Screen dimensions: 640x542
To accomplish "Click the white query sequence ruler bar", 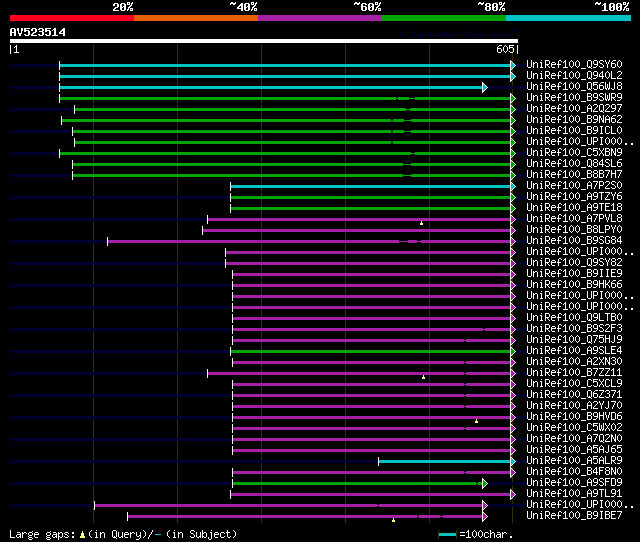I will tap(264, 41).
